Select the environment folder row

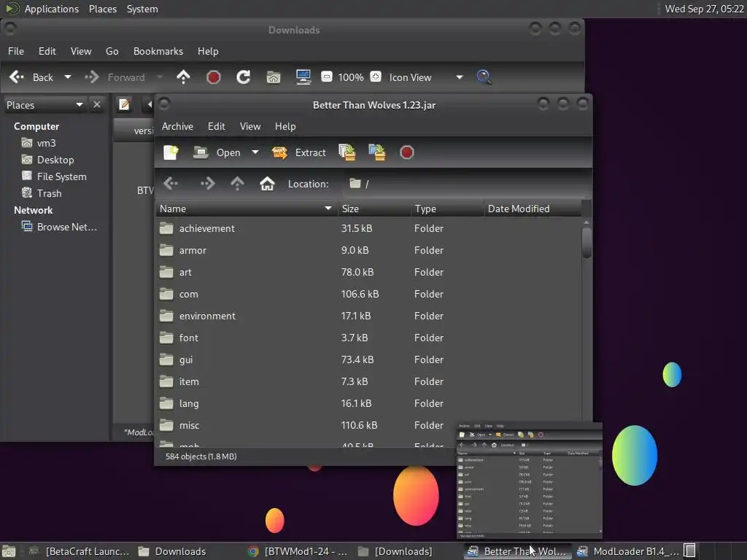click(368, 316)
